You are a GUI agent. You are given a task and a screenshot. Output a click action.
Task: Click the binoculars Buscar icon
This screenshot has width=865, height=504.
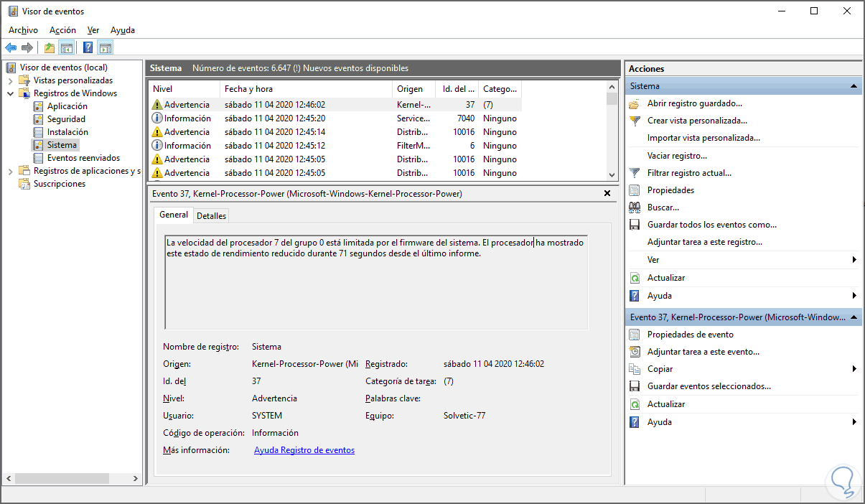[635, 207]
